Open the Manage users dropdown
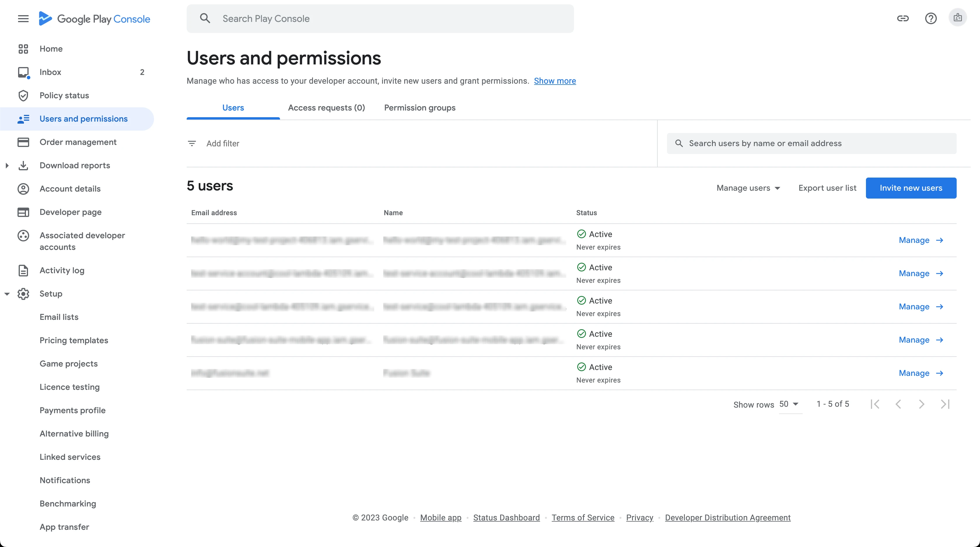This screenshot has width=980, height=547. click(748, 188)
